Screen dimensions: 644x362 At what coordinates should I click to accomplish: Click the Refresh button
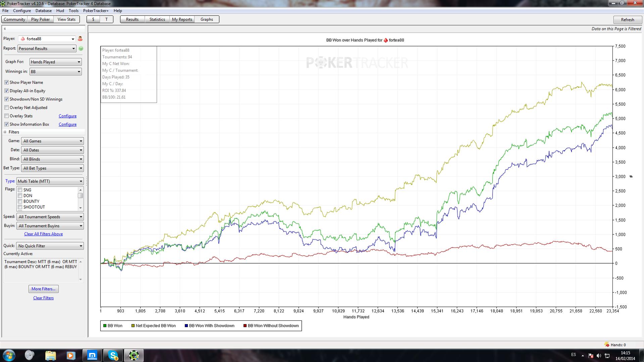627,20
